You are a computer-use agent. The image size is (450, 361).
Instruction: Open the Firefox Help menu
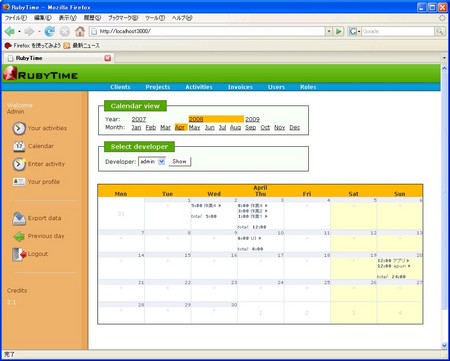click(182, 18)
